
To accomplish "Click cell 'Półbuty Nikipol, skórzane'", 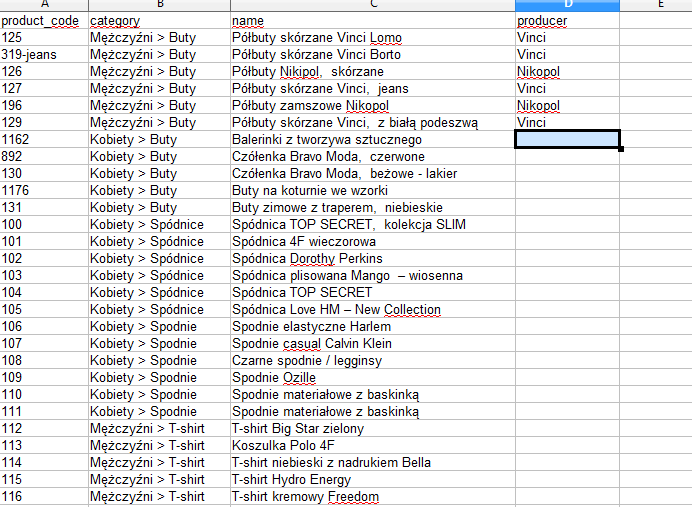I will click(x=372, y=71).
